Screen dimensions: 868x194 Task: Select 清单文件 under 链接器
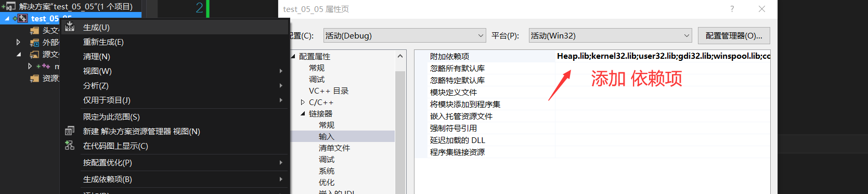point(334,148)
